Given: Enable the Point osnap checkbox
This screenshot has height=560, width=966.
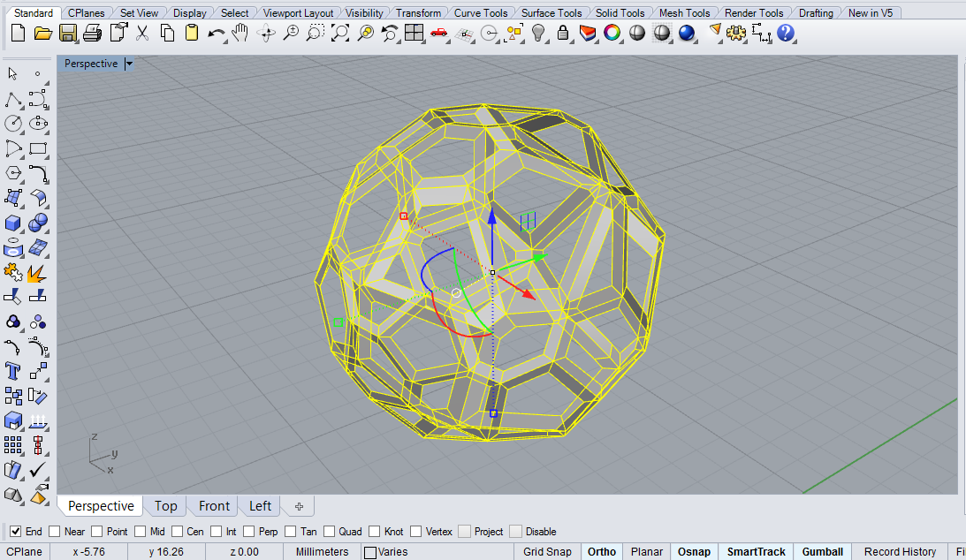Looking at the screenshot, I should 96,531.
